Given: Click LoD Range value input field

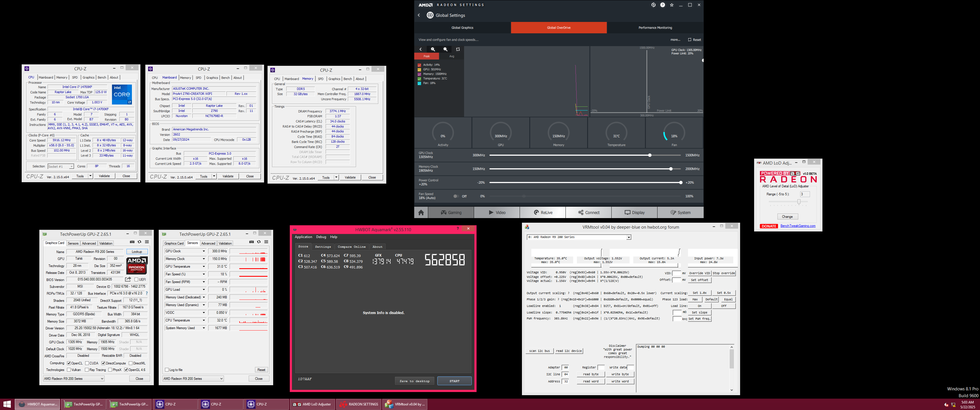Looking at the screenshot, I should click(805, 194).
